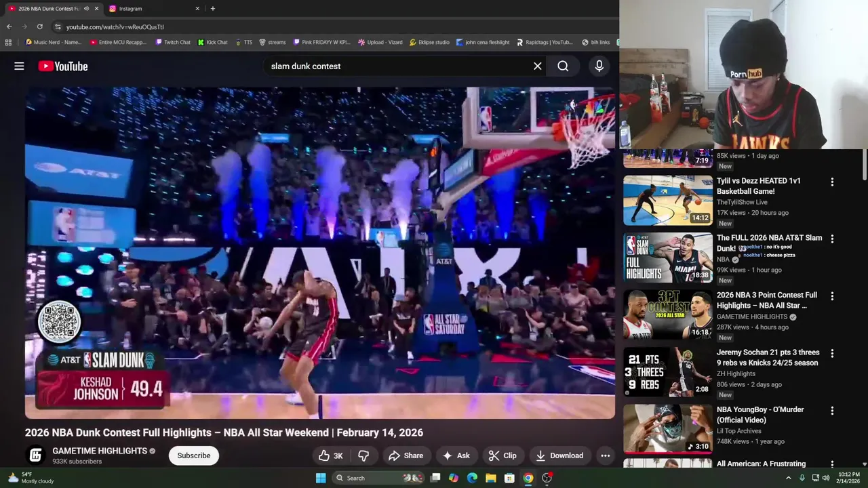Open the Windows Start menu
Screen dimensions: 868x488
click(321, 478)
